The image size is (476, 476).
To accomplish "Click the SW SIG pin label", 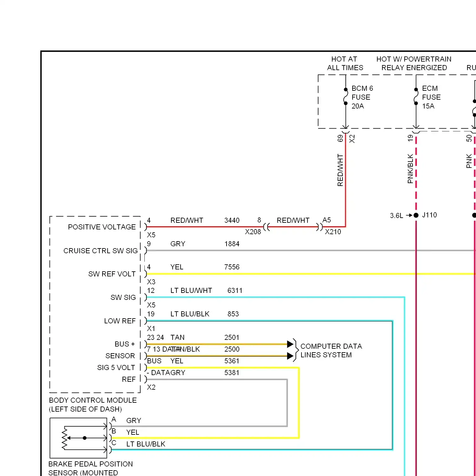I will (123, 297).
